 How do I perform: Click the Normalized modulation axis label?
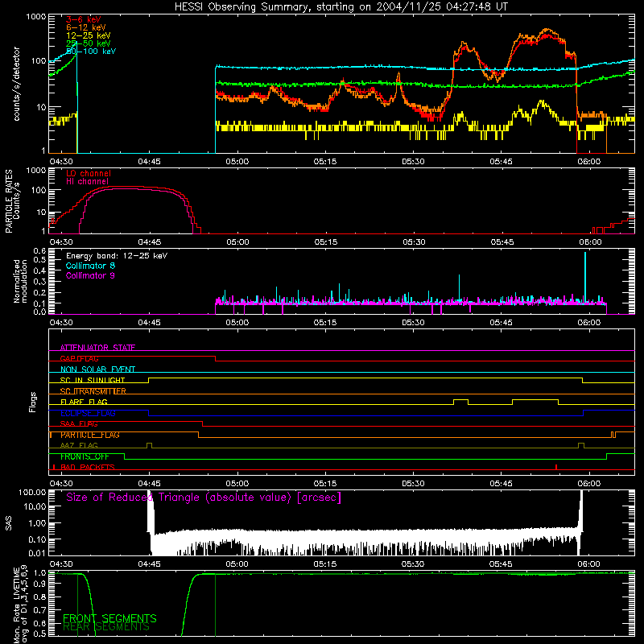tap(20, 281)
